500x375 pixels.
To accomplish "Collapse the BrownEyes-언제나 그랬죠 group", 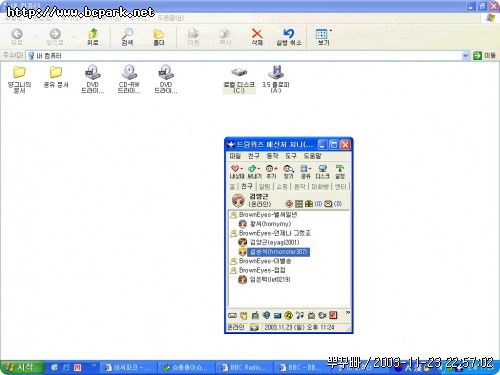I will [x=270, y=233].
